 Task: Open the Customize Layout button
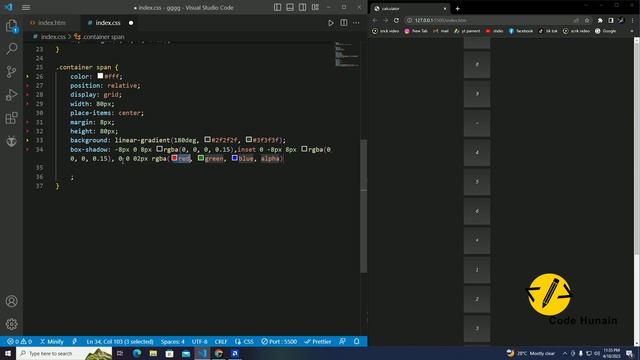[x=315, y=7]
